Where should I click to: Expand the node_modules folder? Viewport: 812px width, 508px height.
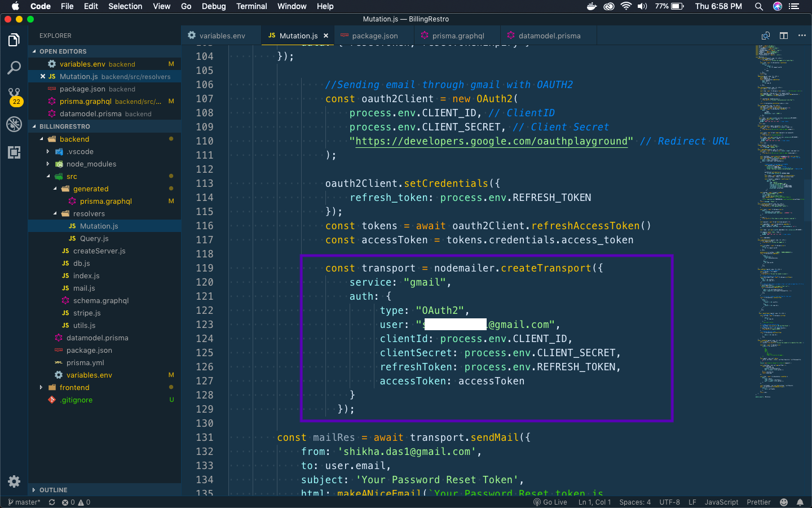(x=48, y=164)
